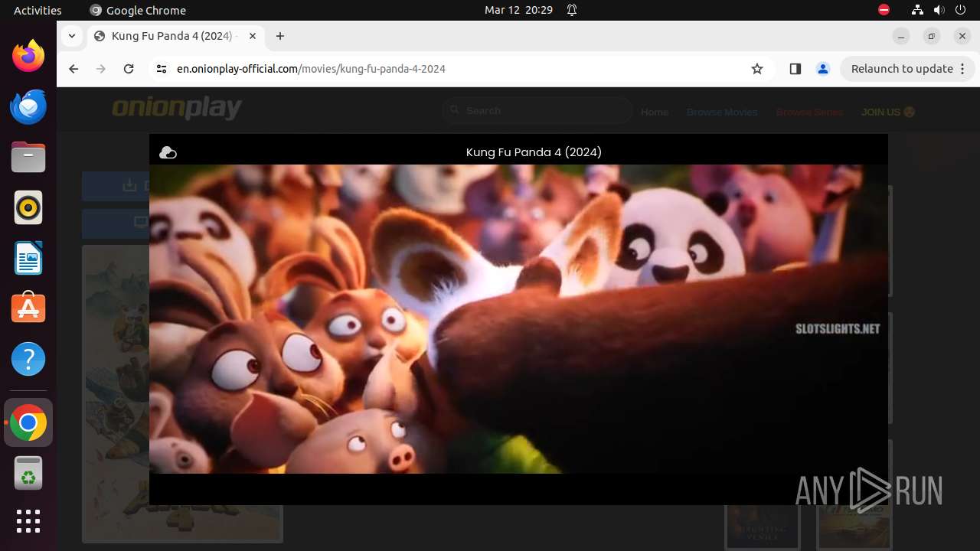Open Firefox from the dock
This screenshot has height=551, width=980.
click(28, 56)
